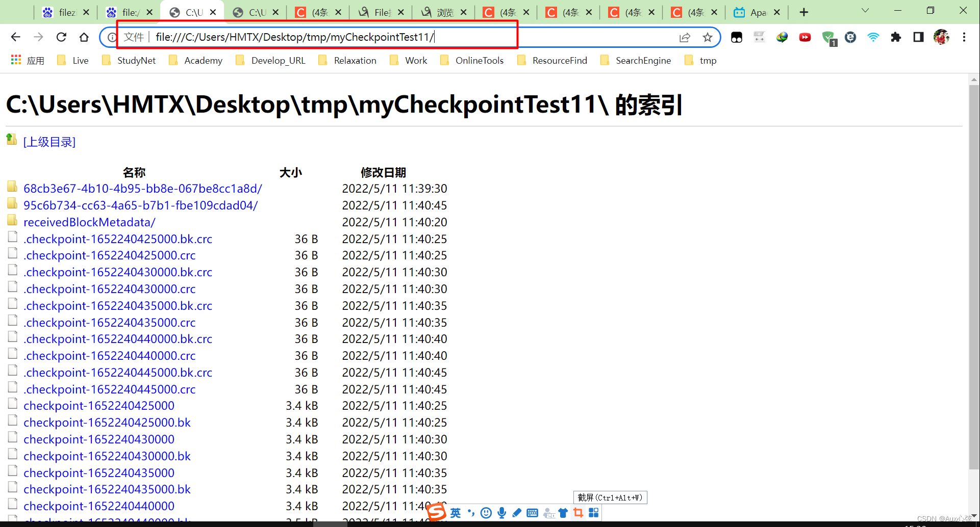Toggle Sogou English input mode
The height and width of the screenshot is (527, 980).
(455, 513)
